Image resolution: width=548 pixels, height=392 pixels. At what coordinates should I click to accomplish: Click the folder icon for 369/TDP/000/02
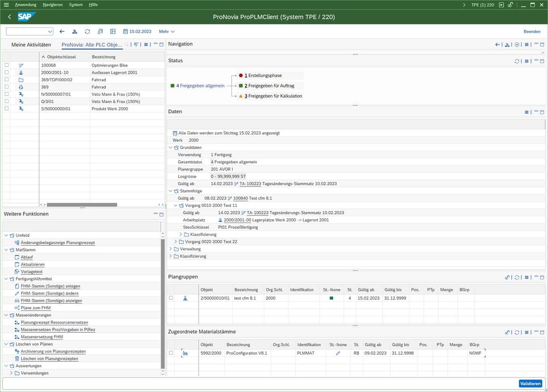21,80
